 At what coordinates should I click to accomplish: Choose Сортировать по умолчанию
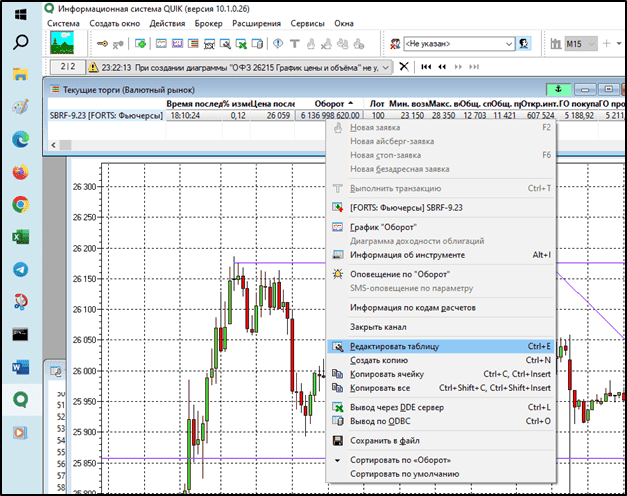pos(441,474)
